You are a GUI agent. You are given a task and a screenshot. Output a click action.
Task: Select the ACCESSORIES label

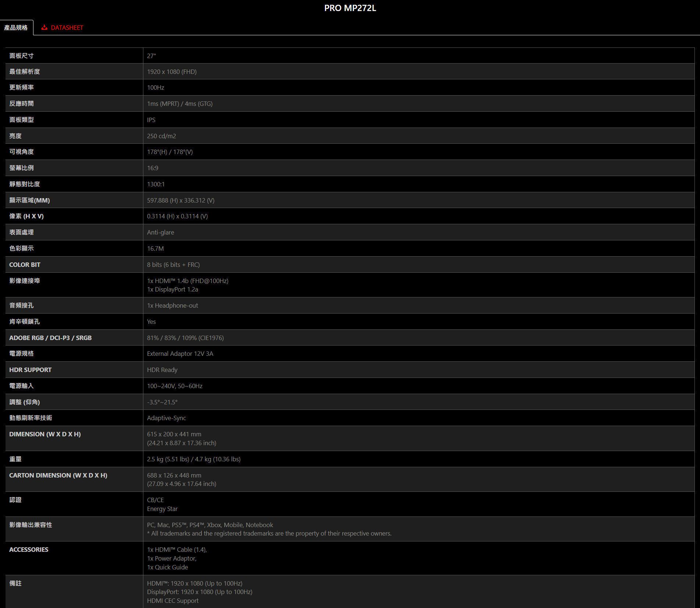click(x=29, y=550)
